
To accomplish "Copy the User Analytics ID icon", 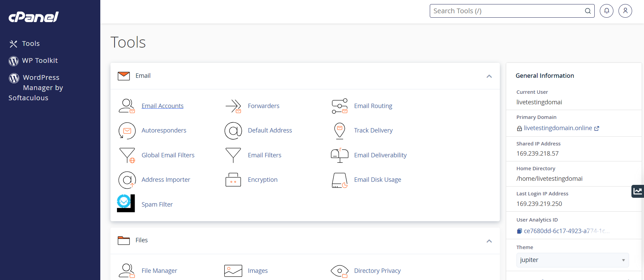I will pos(519,231).
